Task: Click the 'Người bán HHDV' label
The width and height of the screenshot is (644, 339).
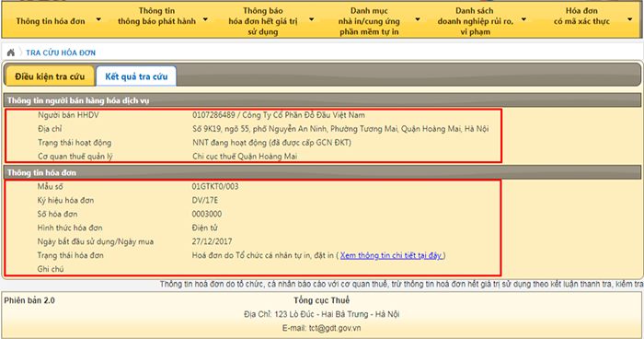Action: click(69, 115)
